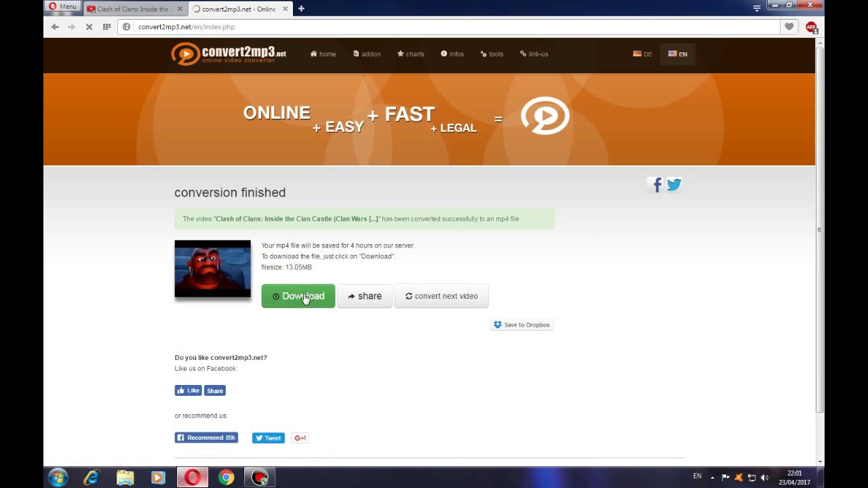
Task: Close the convert2mp3.net tab
Action: point(285,9)
